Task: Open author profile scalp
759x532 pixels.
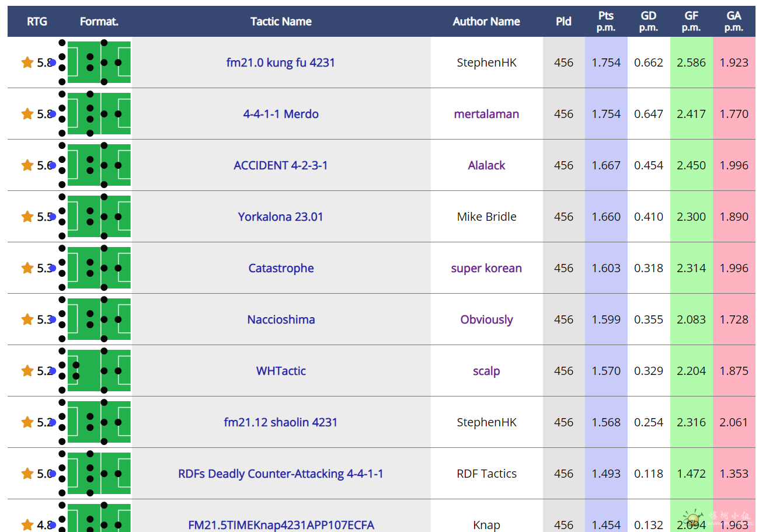Action: click(486, 371)
